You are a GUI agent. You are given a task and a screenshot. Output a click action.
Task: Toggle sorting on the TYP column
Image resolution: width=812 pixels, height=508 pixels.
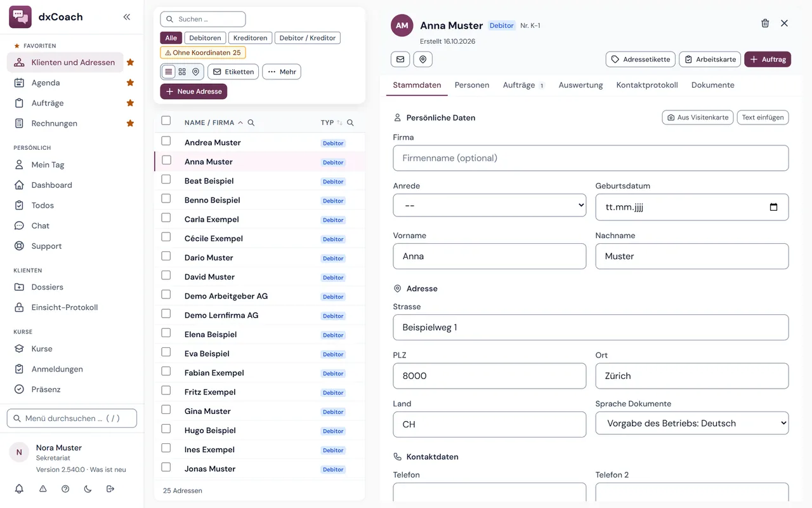point(339,123)
